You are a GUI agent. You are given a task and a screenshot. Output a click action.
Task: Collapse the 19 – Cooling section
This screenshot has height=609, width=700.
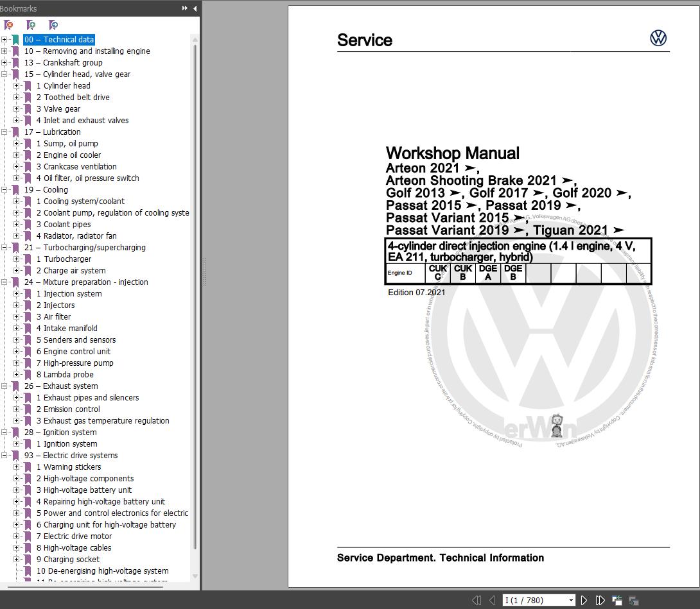(x=4, y=189)
